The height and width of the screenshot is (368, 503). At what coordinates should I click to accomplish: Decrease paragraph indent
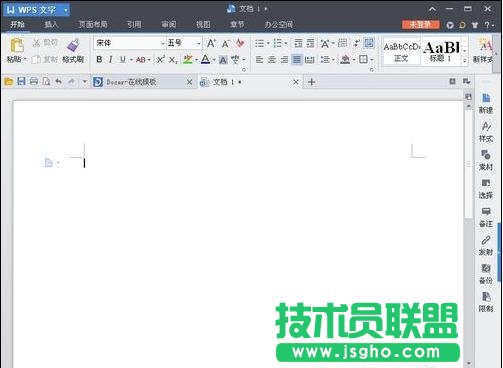[298, 43]
